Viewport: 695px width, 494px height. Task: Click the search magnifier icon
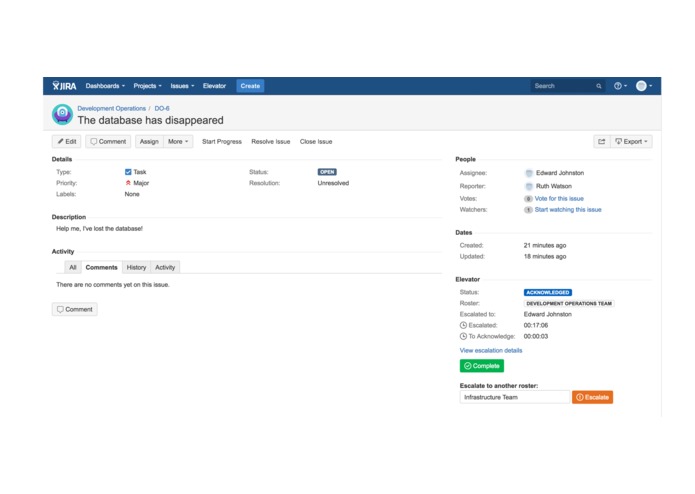pos(599,86)
